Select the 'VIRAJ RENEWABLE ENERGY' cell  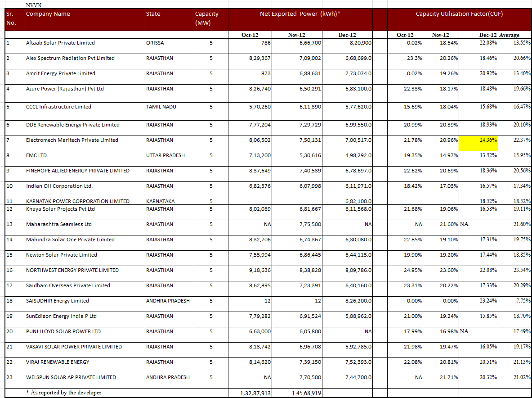(85, 365)
